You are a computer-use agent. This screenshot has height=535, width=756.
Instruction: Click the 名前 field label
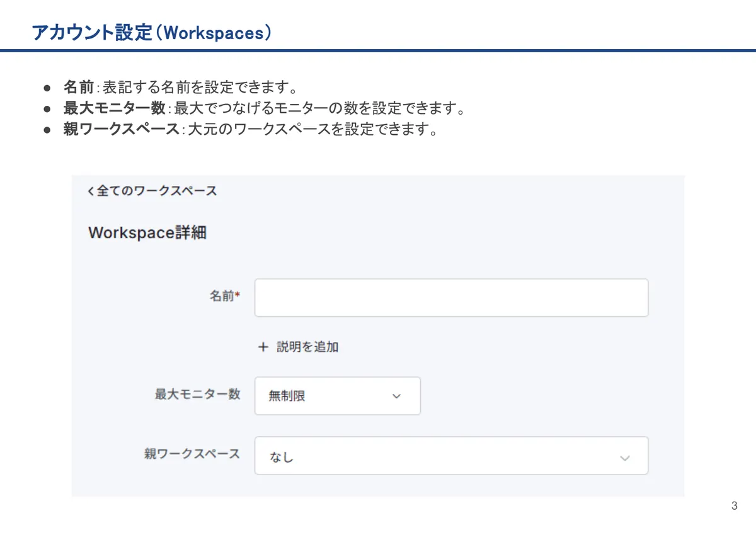point(224,296)
